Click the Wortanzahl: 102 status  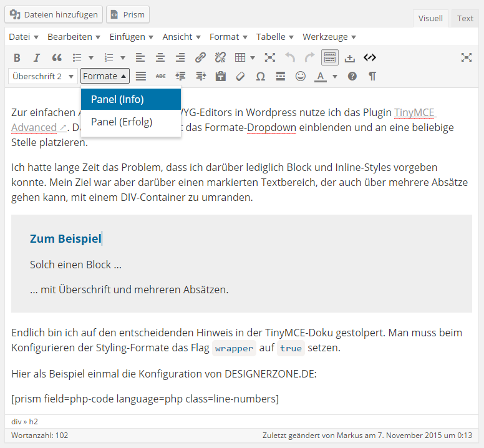[x=39, y=436]
